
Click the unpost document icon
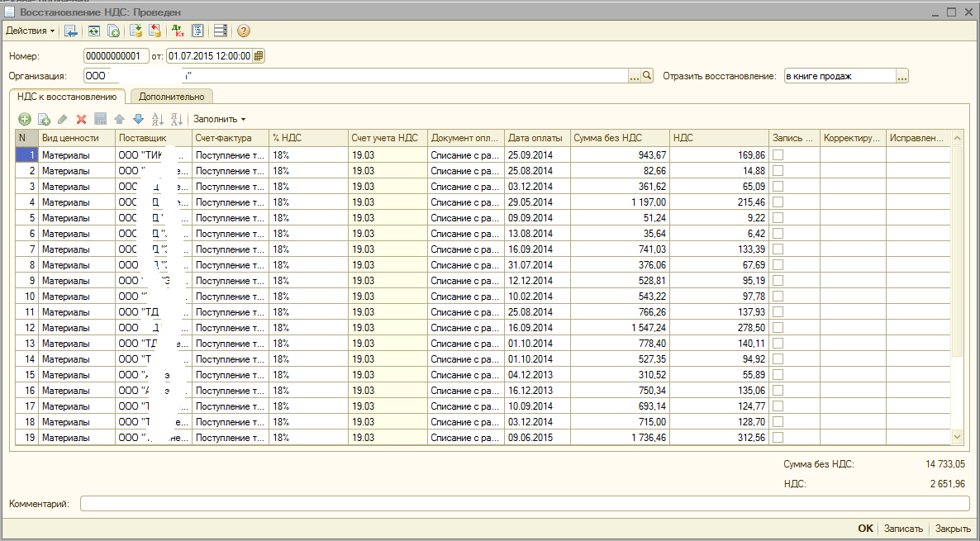click(x=155, y=31)
